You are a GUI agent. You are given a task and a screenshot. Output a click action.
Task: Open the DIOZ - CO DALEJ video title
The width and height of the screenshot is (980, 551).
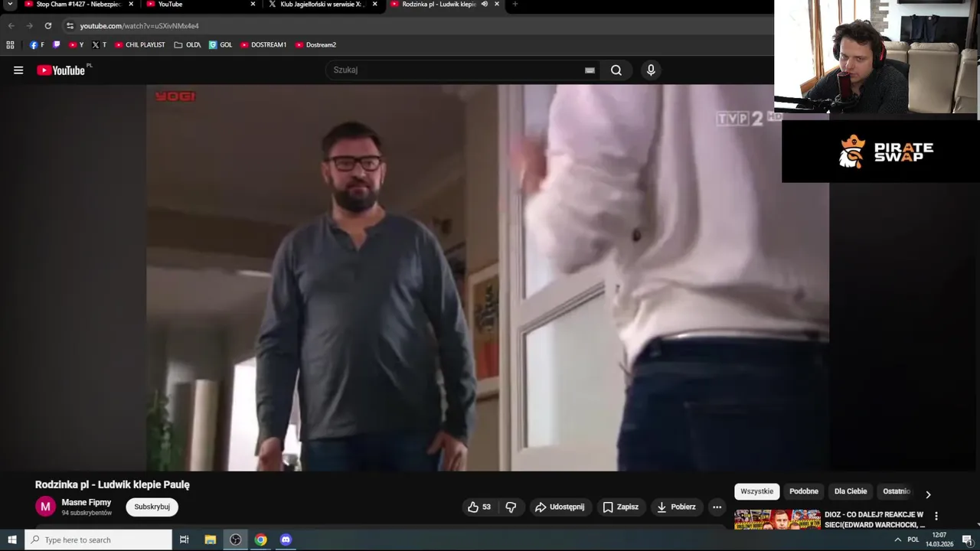[874, 520]
